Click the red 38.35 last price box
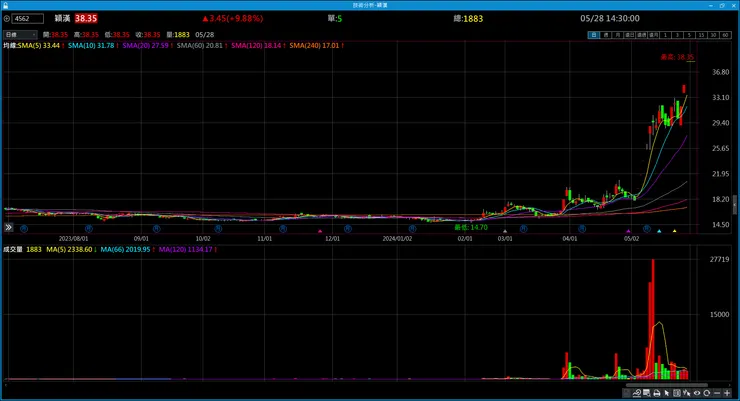The height and width of the screenshot is (401, 740). (x=86, y=18)
